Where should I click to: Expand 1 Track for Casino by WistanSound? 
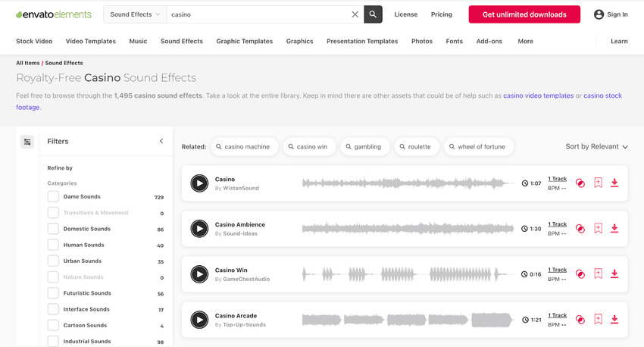[557, 179]
